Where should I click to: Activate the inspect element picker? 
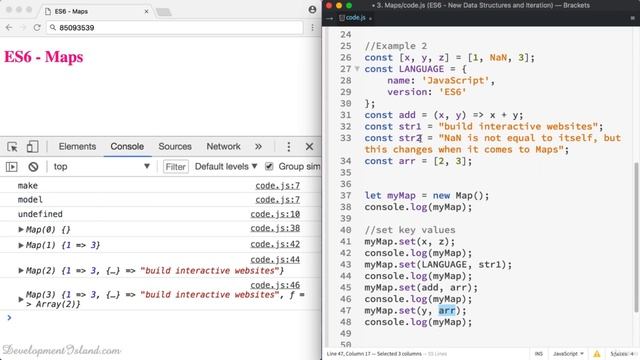coord(12,147)
